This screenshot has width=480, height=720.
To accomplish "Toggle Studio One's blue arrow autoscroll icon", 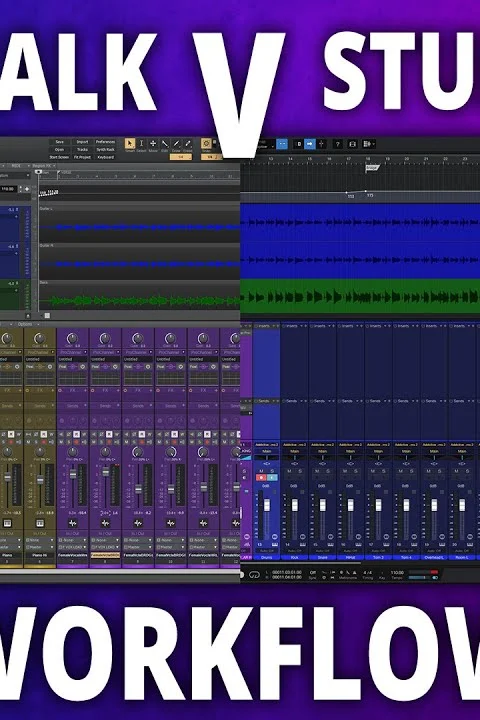I will 310,144.
